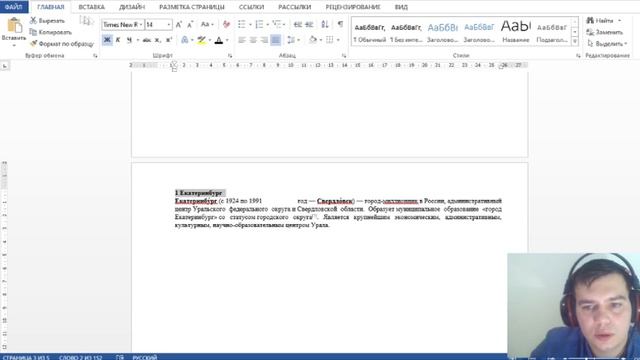
Task: Click heading '1 Екатеринбург' in document
Action: pyautogui.click(x=199, y=193)
